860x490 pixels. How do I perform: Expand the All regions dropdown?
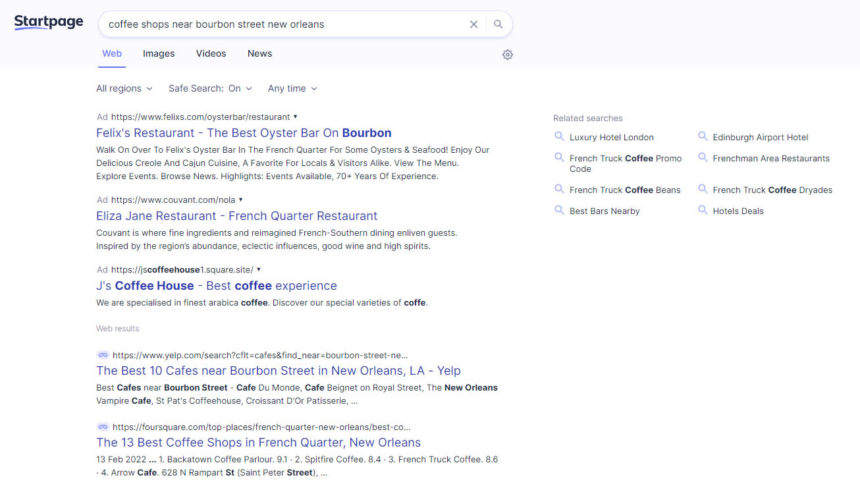point(124,89)
